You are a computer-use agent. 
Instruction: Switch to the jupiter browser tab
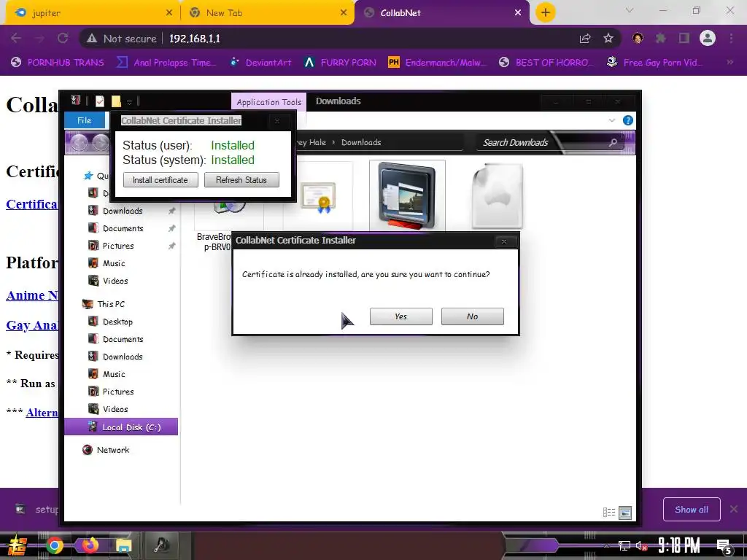93,13
